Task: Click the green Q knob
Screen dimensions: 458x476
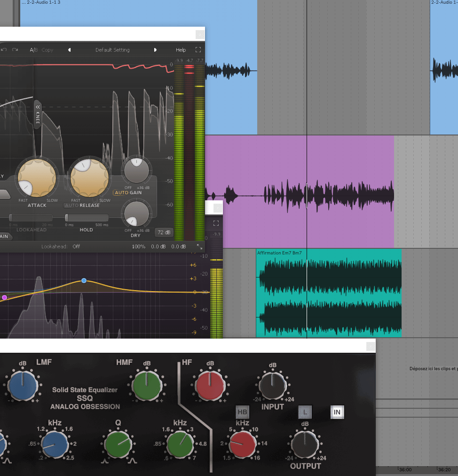Action: (118, 444)
